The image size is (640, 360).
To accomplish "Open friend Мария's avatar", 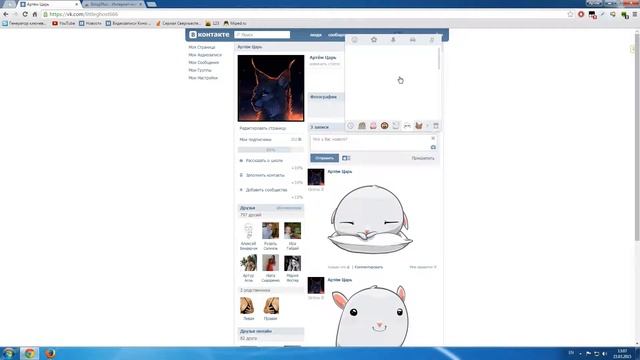I will click(292, 263).
